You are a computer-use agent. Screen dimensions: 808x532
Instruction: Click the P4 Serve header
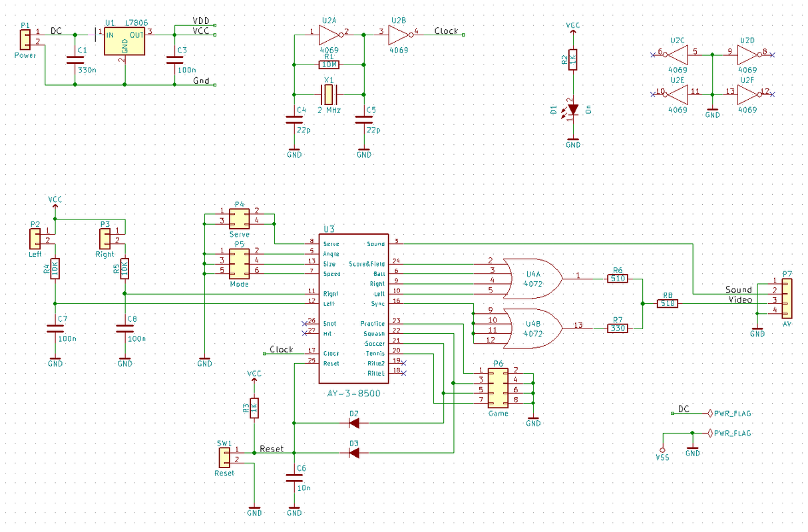pyautogui.click(x=239, y=218)
